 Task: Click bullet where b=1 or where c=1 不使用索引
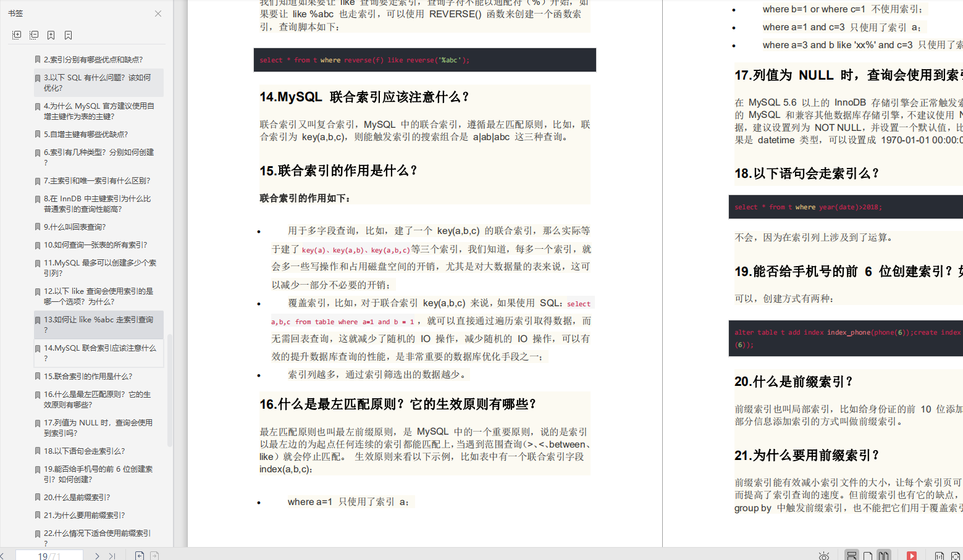pyautogui.click(x=843, y=9)
